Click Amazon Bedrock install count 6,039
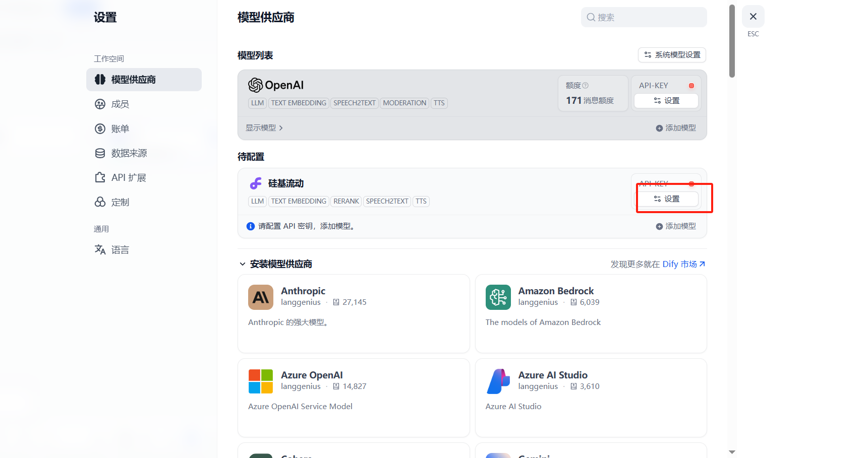This screenshot has width=868, height=458. [x=585, y=302]
